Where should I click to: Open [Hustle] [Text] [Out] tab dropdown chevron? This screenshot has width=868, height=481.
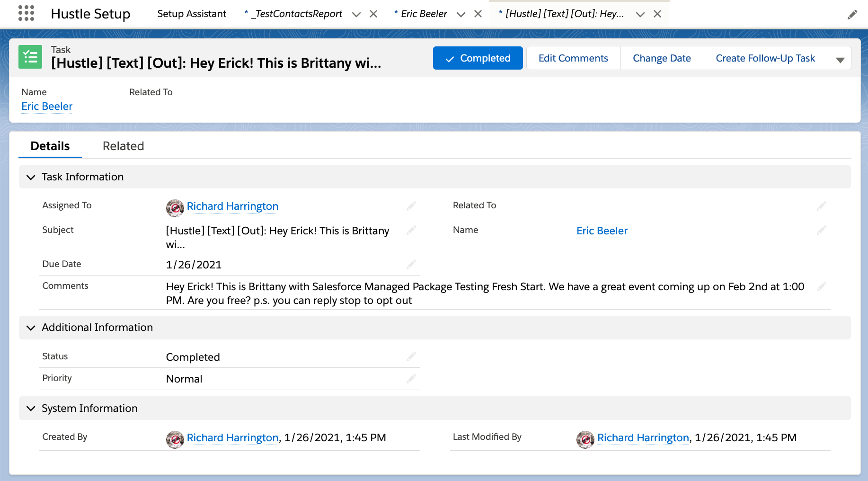(x=640, y=14)
